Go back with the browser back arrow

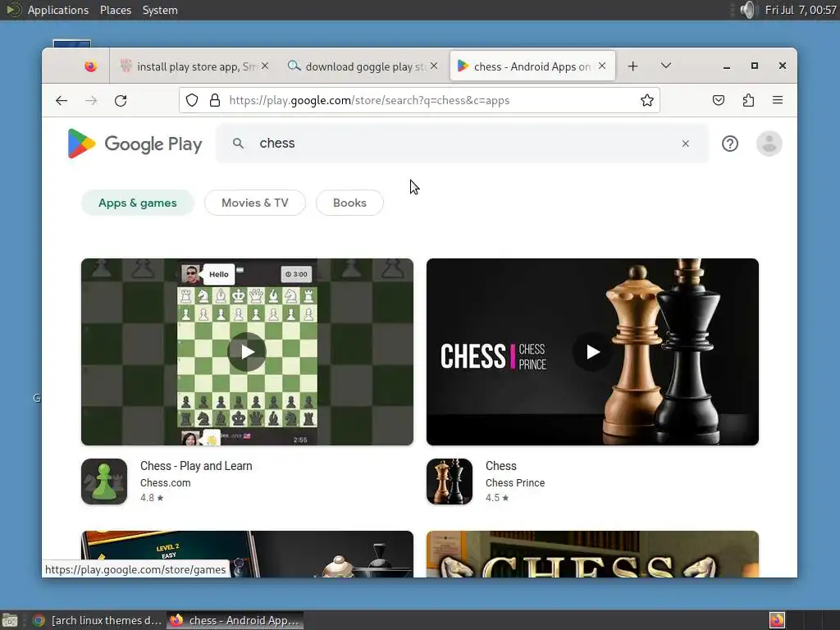62,100
